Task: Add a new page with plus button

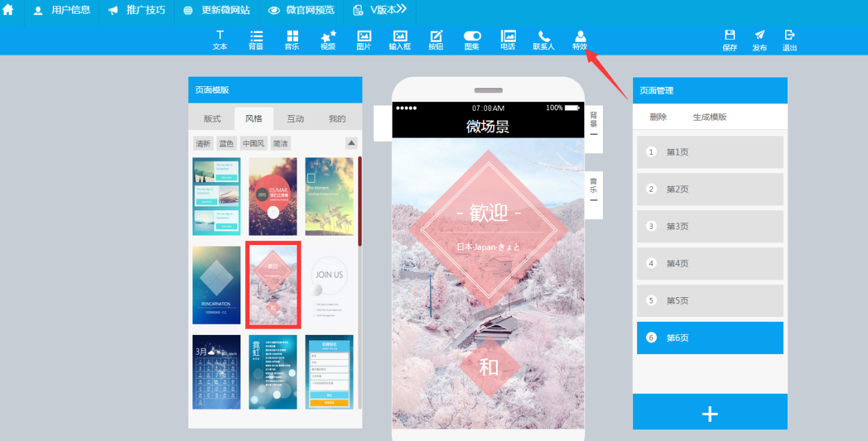Action: click(x=710, y=414)
